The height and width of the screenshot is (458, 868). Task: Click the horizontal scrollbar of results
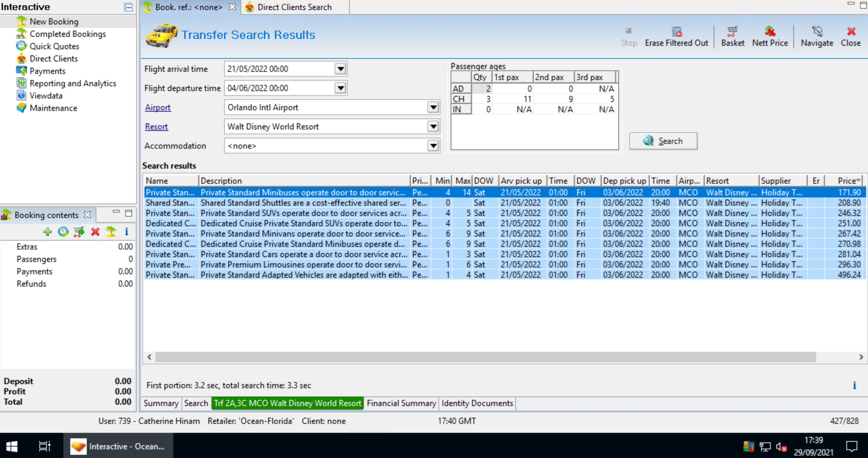(485, 357)
